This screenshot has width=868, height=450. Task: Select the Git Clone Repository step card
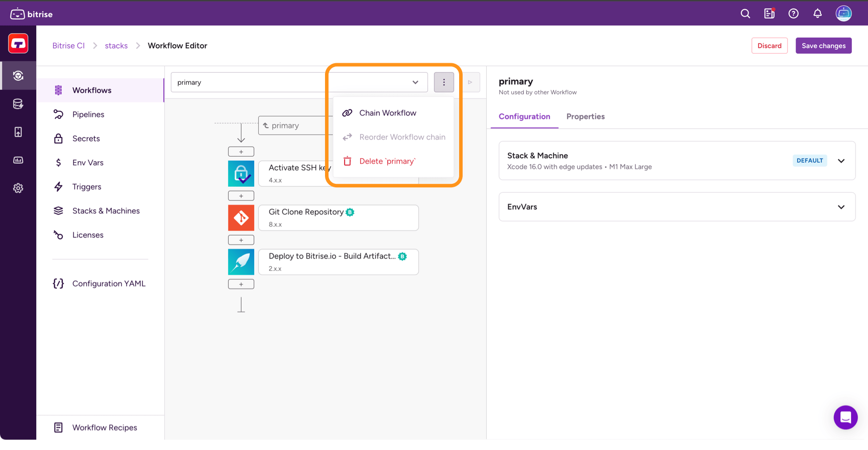point(339,218)
